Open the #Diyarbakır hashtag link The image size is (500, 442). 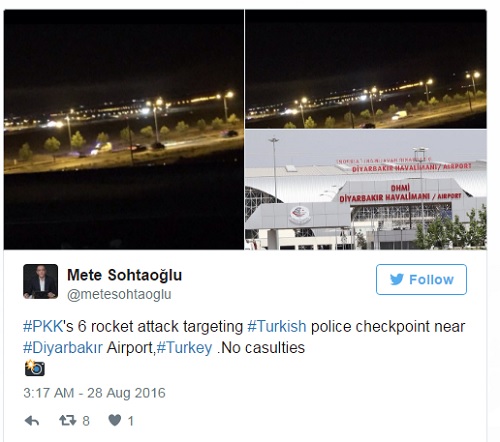(63, 348)
